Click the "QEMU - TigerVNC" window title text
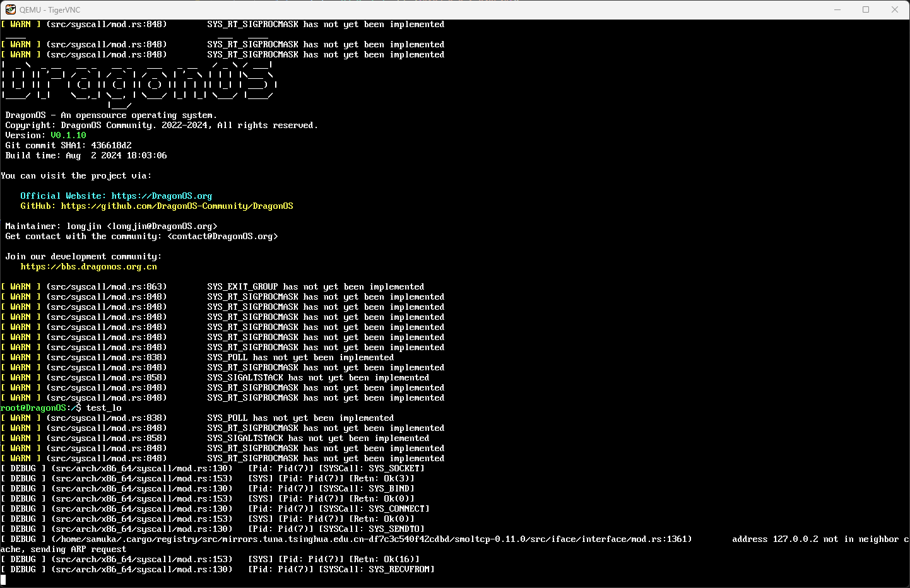Screen dimensions: 910x588 point(50,10)
